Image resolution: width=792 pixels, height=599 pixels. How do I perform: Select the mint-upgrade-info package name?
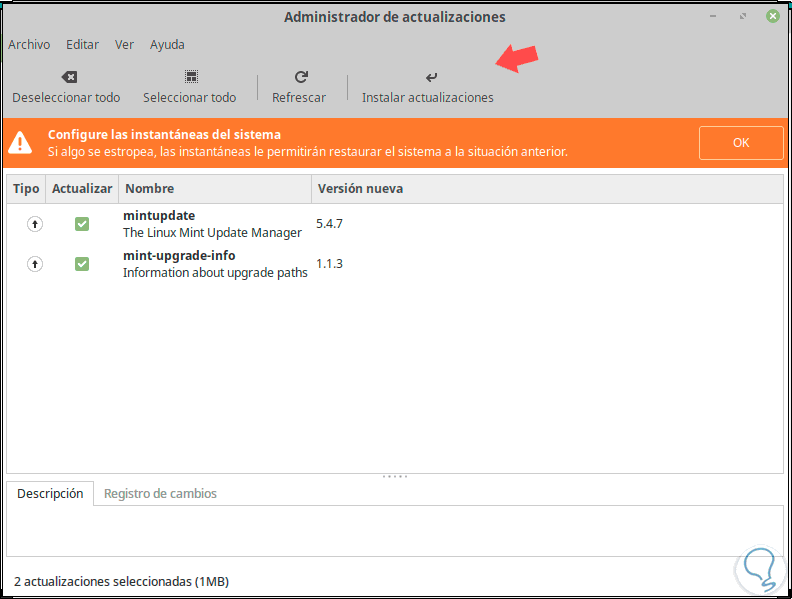(179, 256)
